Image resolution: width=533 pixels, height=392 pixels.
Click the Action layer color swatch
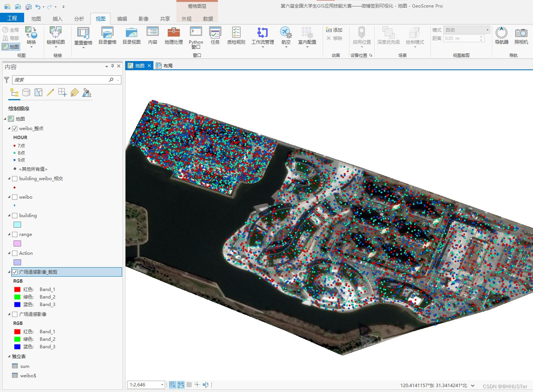coord(17,262)
